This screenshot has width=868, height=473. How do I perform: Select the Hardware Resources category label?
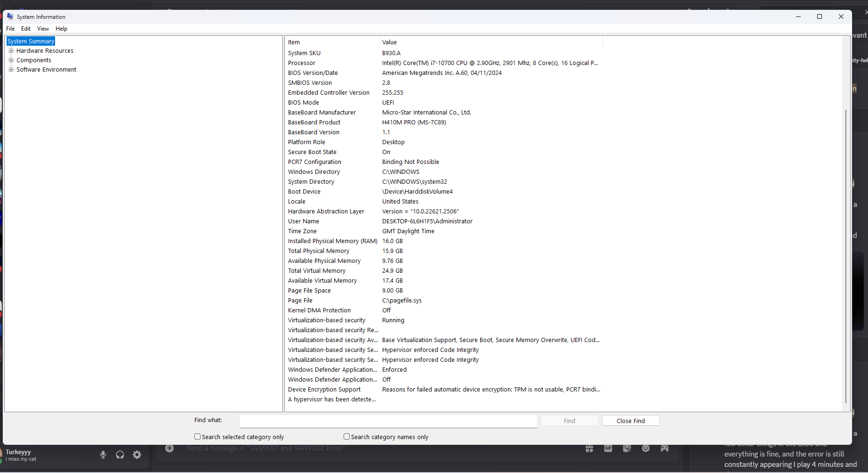(45, 50)
